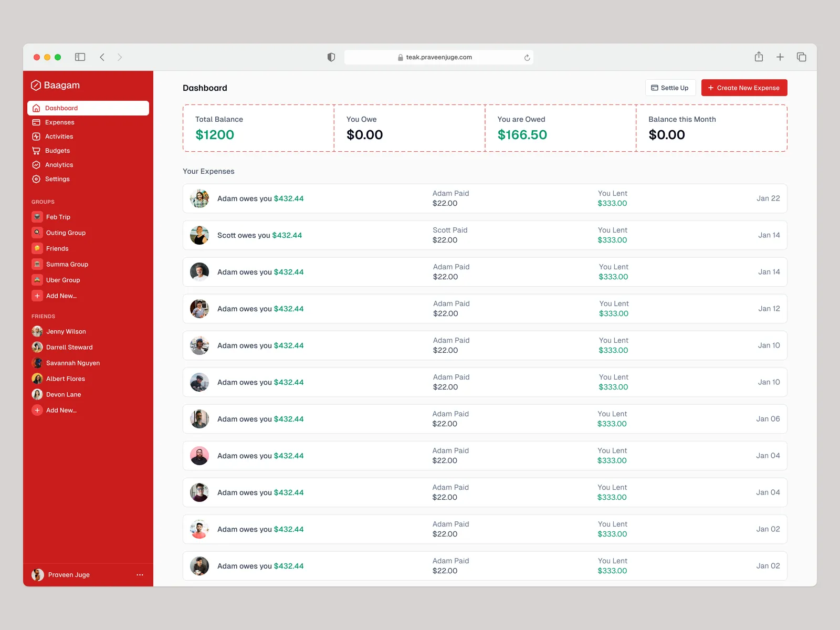Open the Expenses menu item
This screenshot has width=840, height=630.
pyautogui.click(x=59, y=122)
